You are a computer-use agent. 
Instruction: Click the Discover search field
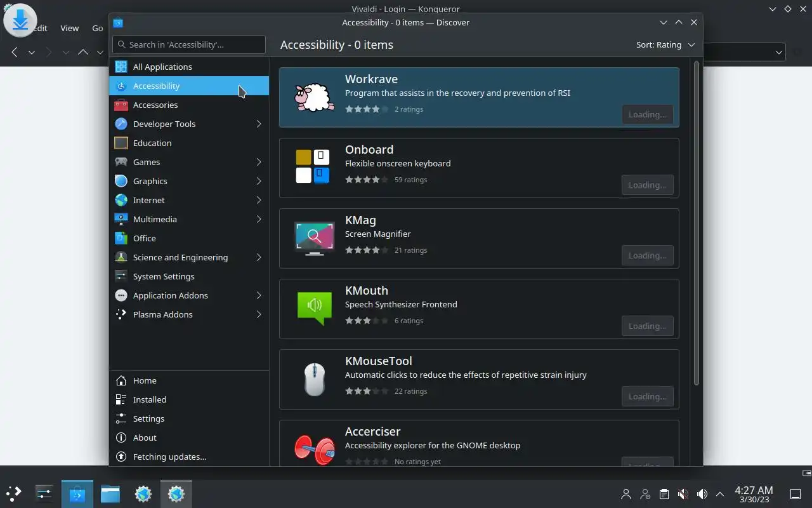tap(189, 44)
